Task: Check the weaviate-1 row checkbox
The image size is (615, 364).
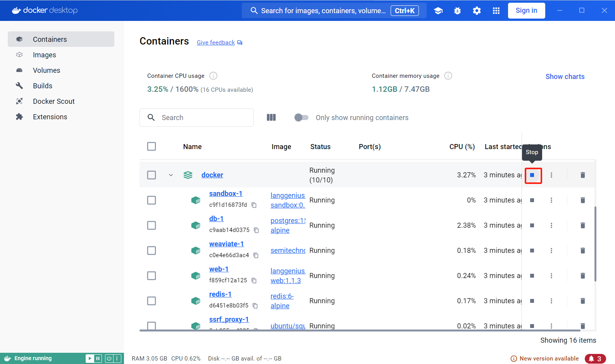Action: 152,251
